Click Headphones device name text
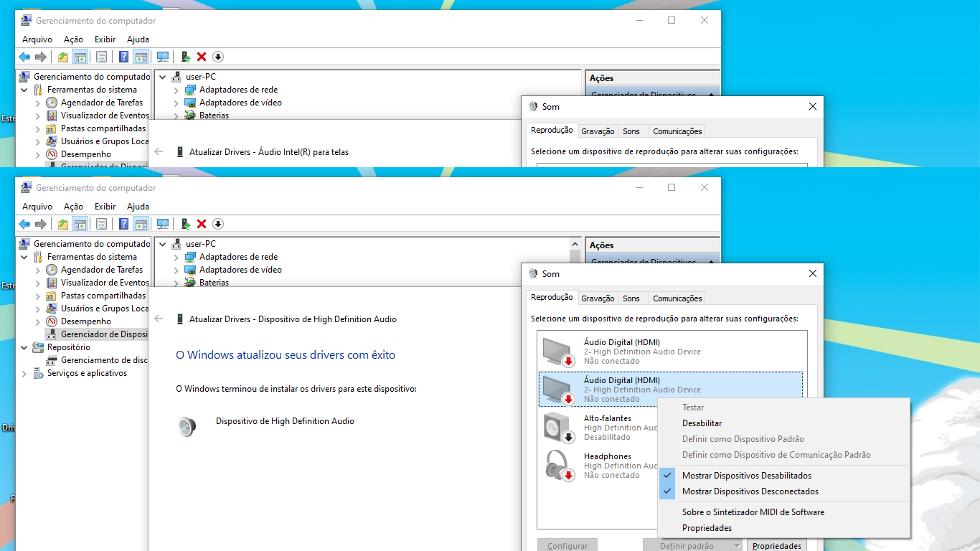 pyautogui.click(x=608, y=456)
